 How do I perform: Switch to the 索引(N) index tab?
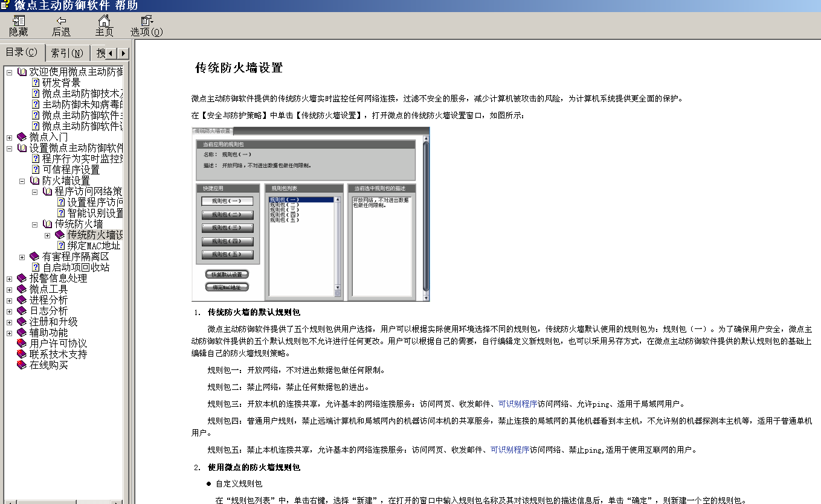[66, 53]
